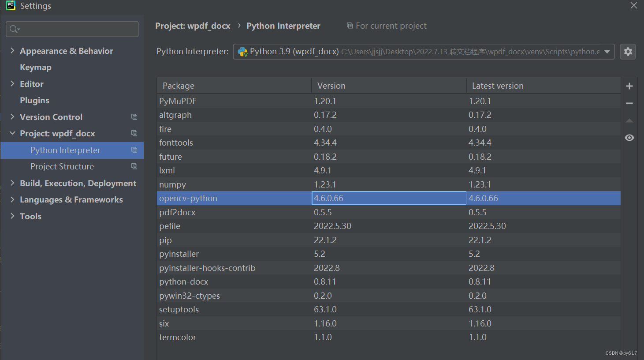
Task: Collapse the Project: wpdf_docx section
Action: pyautogui.click(x=12, y=133)
